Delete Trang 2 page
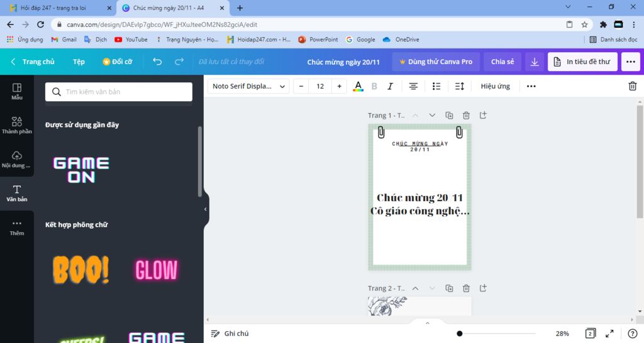Viewport: 644px width, 343px height. click(466, 288)
